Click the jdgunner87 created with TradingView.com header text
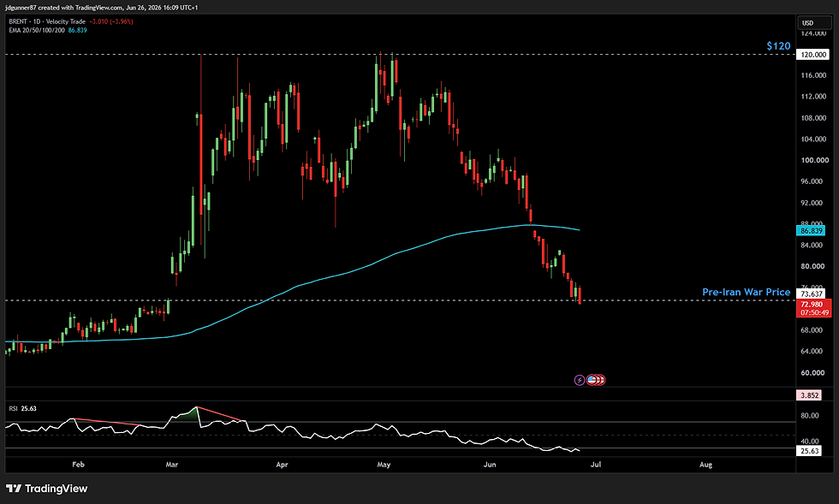The width and height of the screenshot is (839, 504). 101,8
